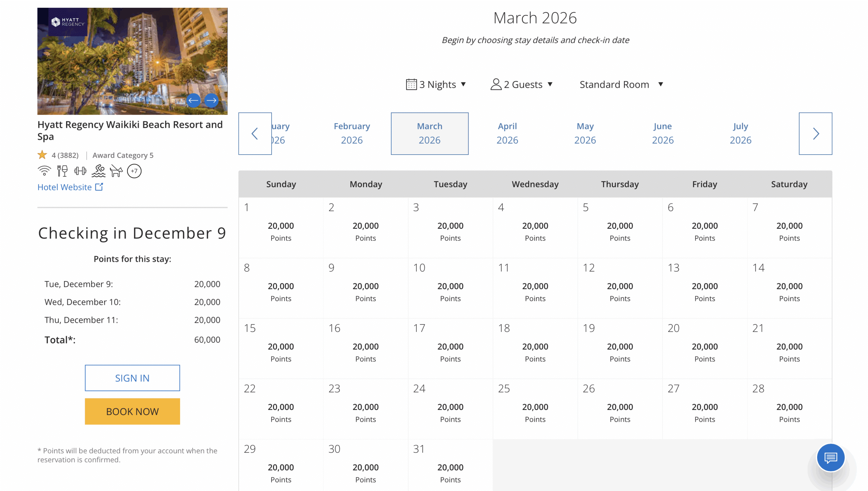Click the Hyatt Regency logo on photo
868x491 pixels.
pyautogui.click(x=68, y=22)
